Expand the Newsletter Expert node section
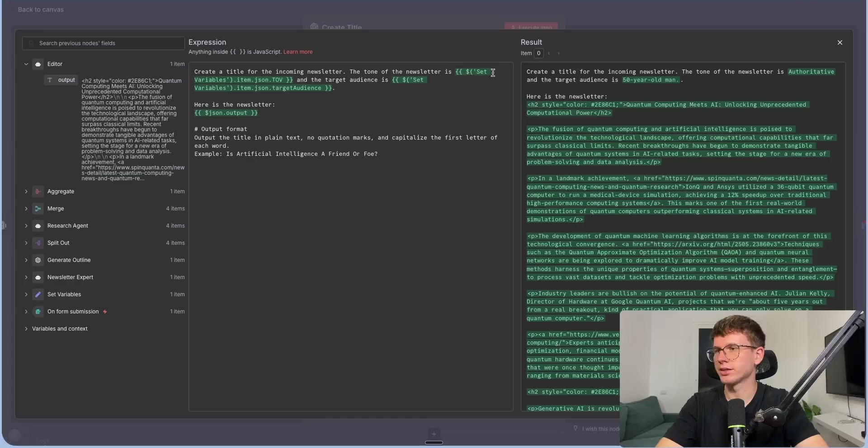Viewport: 868px width, 448px height. (x=26, y=277)
